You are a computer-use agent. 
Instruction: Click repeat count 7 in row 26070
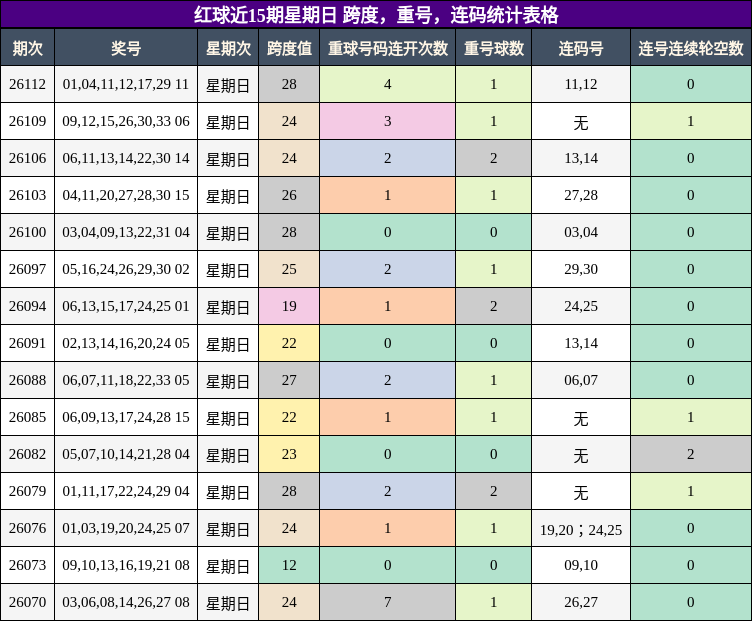pyautogui.click(x=388, y=602)
